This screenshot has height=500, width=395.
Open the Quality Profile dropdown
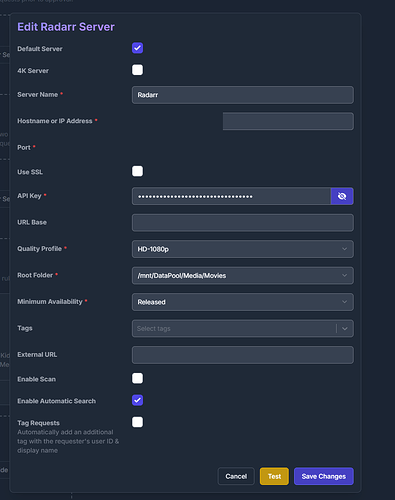(x=243, y=249)
